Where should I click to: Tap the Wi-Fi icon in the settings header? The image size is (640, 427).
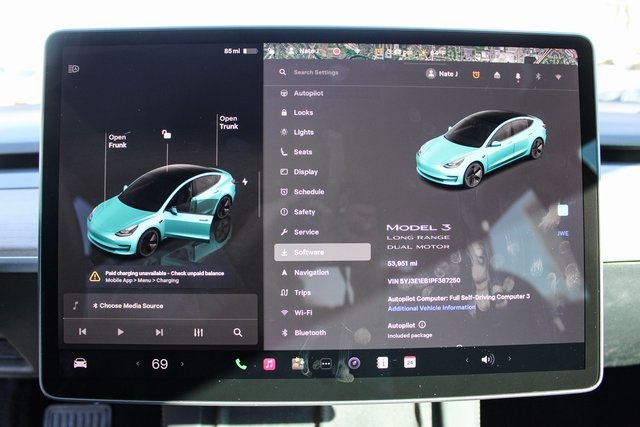pos(557,75)
